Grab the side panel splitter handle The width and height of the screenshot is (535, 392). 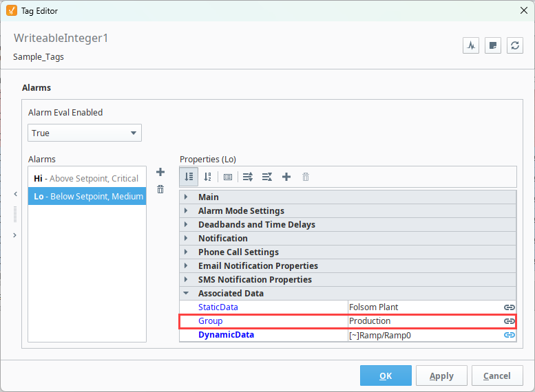click(x=15, y=215)
